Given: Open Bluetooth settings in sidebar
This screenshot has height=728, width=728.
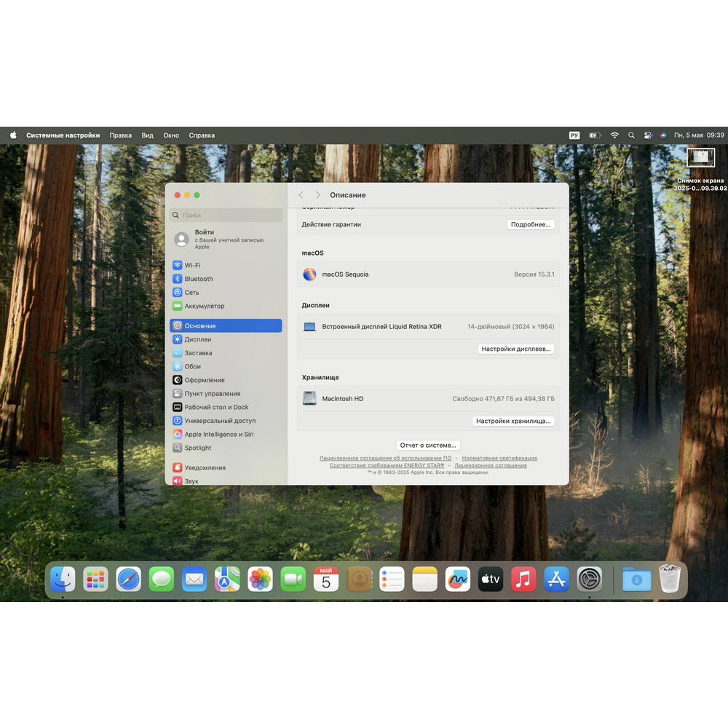Looking at the screenshot, I should coord(226,279).
